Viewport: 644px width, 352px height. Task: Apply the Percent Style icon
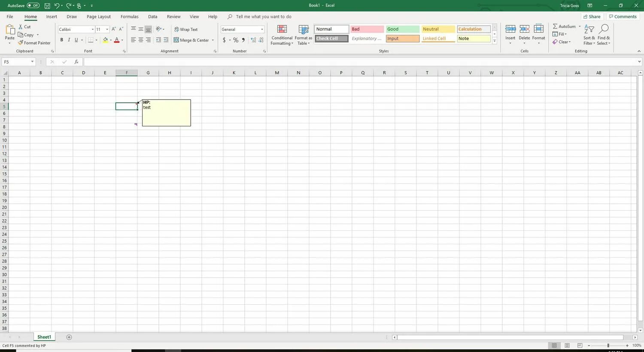(235, 40)
